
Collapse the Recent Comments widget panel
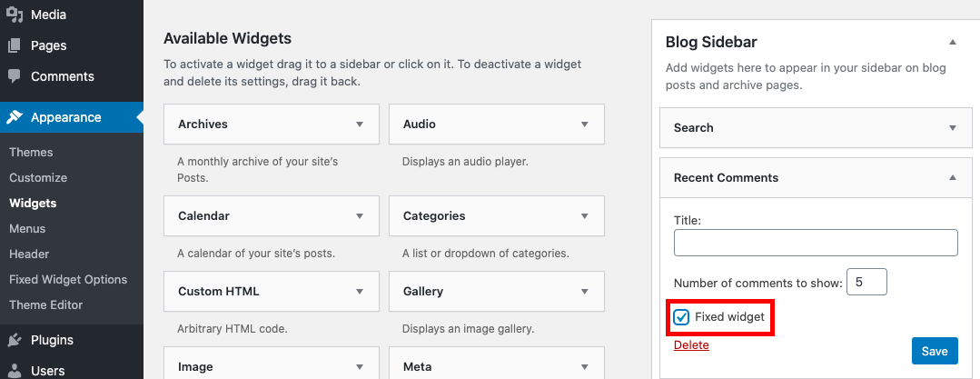click(952, 178)
